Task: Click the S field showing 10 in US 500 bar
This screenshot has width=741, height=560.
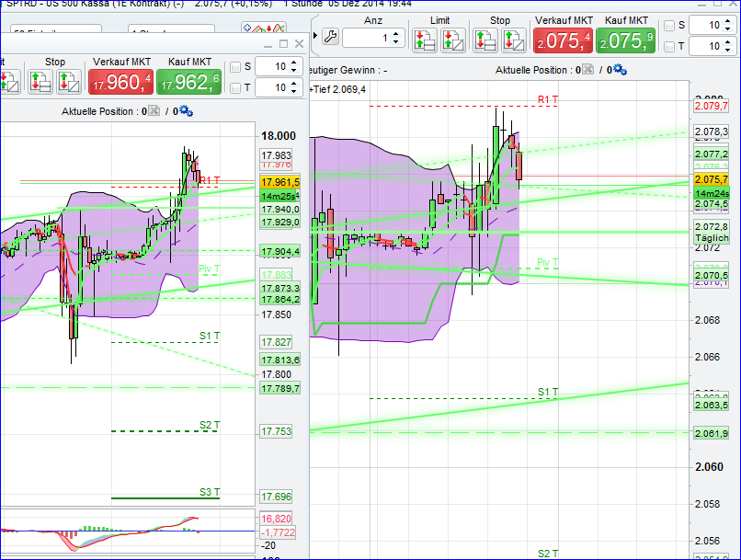Action: click(x=712, y=26)
